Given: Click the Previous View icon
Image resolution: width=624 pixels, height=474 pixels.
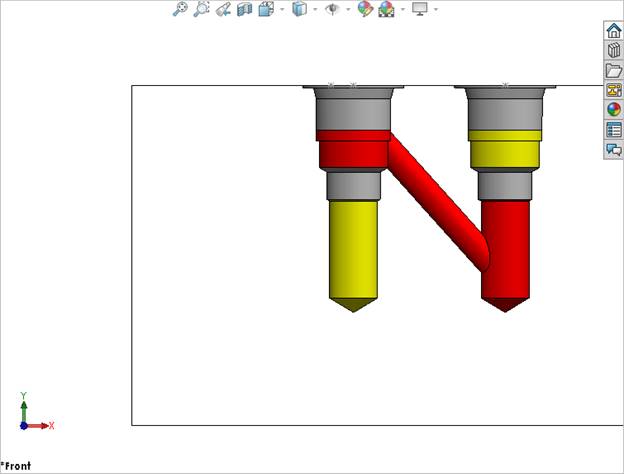Looking at the screenshot, I should click(223, 9).
